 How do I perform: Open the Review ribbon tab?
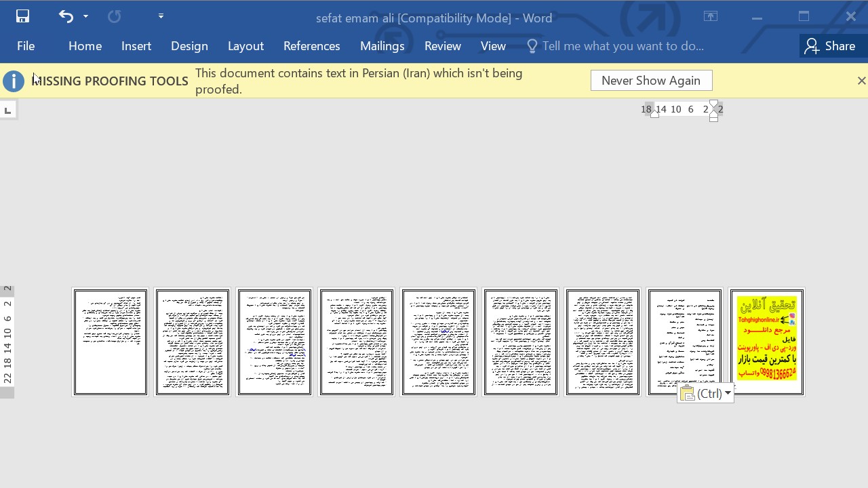point(443,46)
